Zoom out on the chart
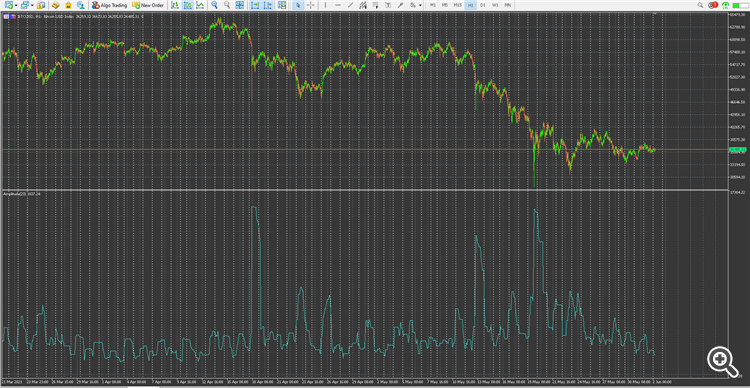This screenshot has height=388, width=750. point(227,5)
